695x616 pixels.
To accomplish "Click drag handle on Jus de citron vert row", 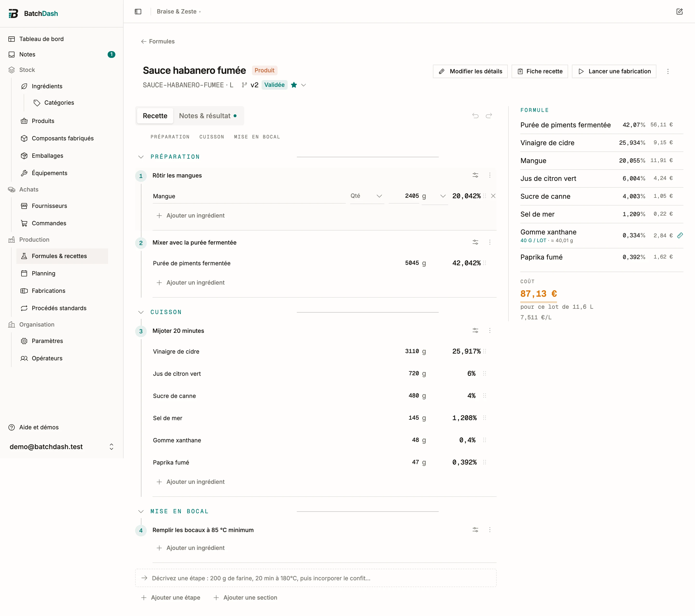I will coord(485,373).
